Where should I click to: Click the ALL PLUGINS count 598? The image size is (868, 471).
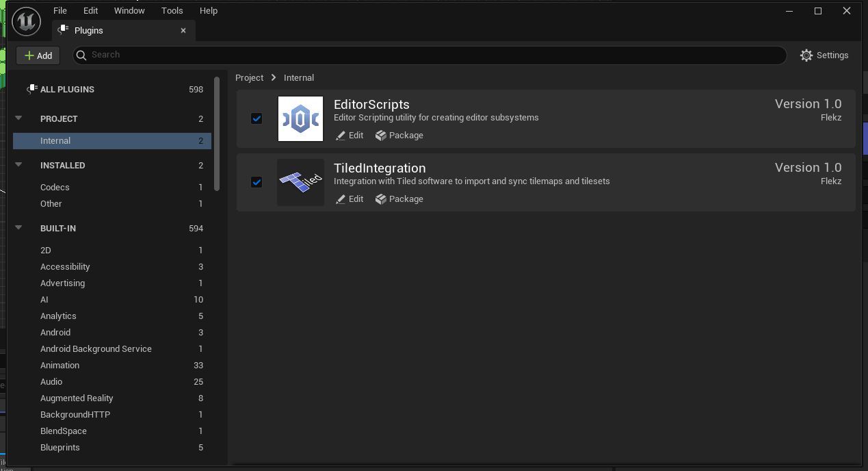(196, 89)
